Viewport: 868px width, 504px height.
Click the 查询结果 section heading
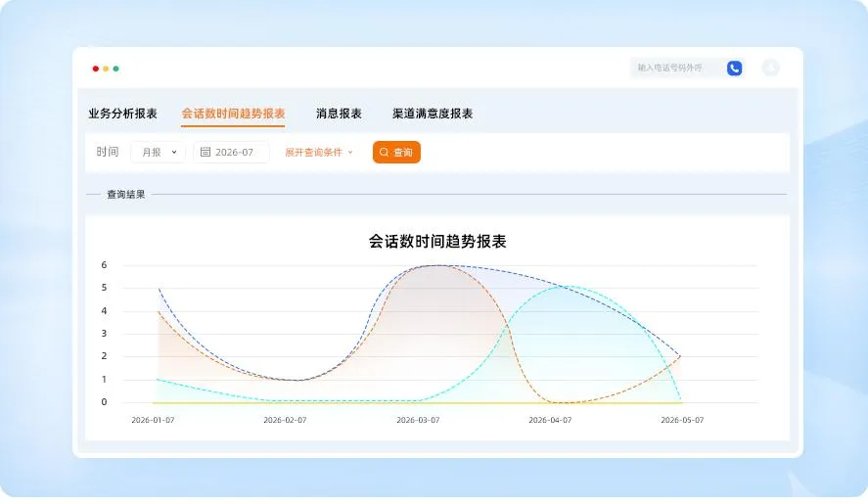coord(126,195)
